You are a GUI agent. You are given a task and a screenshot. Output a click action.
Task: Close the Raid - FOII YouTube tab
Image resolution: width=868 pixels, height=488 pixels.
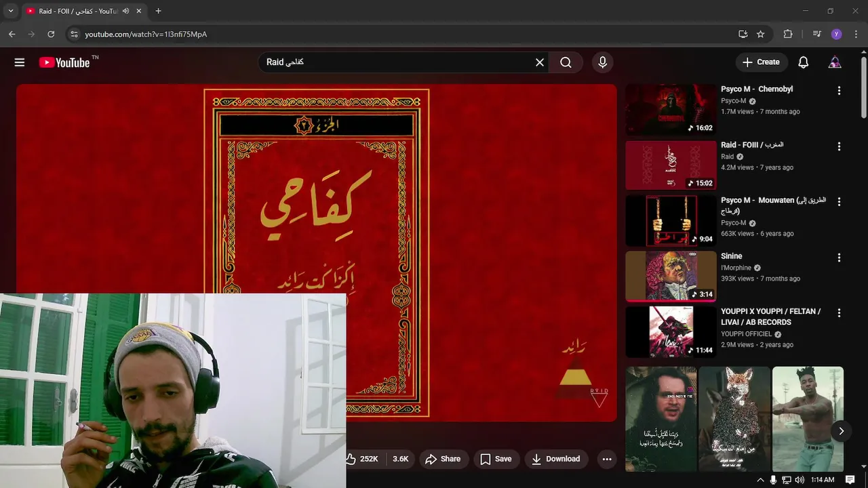click(138, 11)
